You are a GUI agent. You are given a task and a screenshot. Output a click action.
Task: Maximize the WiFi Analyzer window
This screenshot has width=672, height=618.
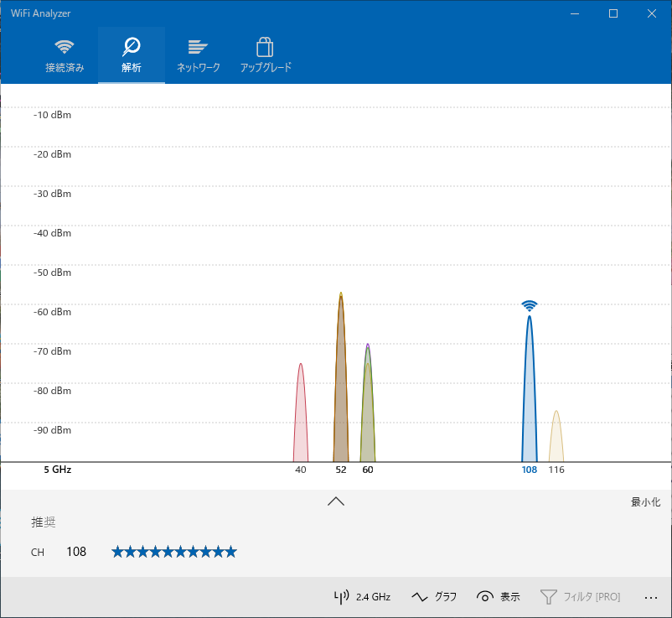pos(613,13)
